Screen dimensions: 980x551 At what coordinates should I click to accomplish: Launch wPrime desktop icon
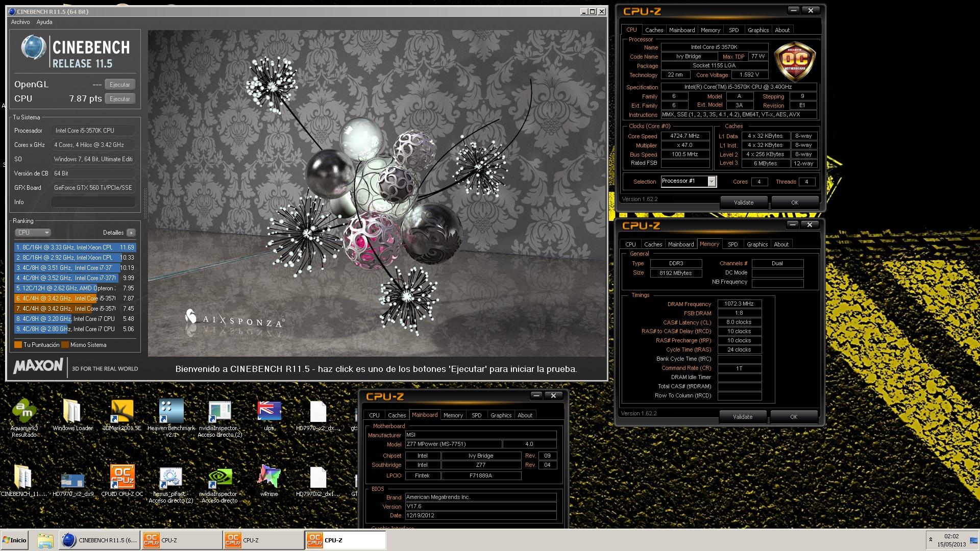pos(269,481)
